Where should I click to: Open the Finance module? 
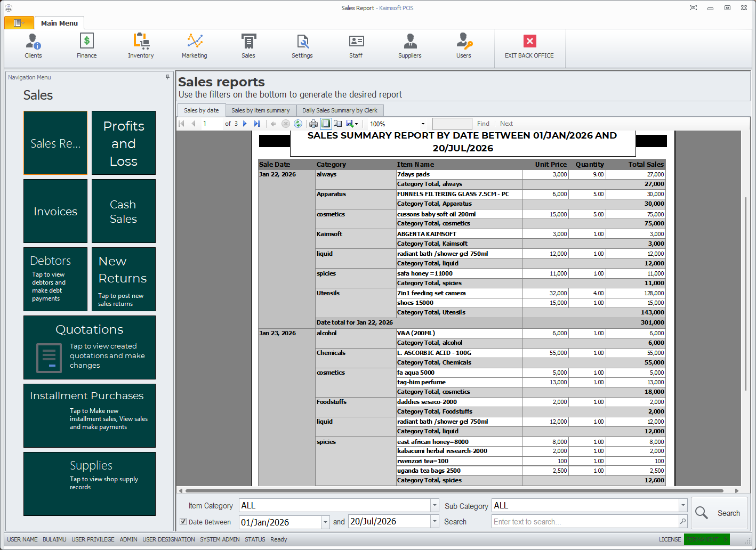[86, 46]
